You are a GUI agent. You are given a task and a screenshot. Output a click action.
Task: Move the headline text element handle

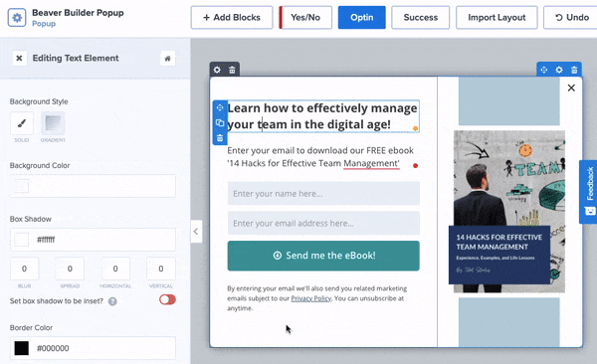pos(220,107)
